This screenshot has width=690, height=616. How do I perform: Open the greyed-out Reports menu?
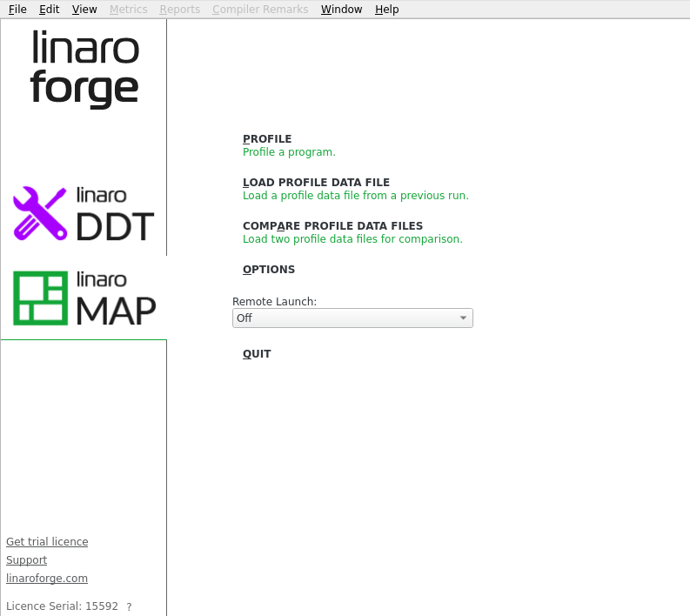pos(179,10)
